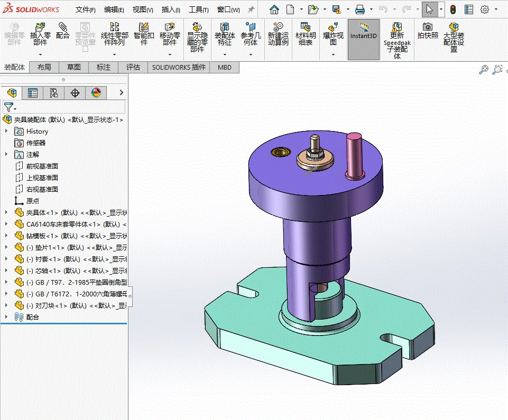Switch to the 标注 tab

[x=104, y=67]
